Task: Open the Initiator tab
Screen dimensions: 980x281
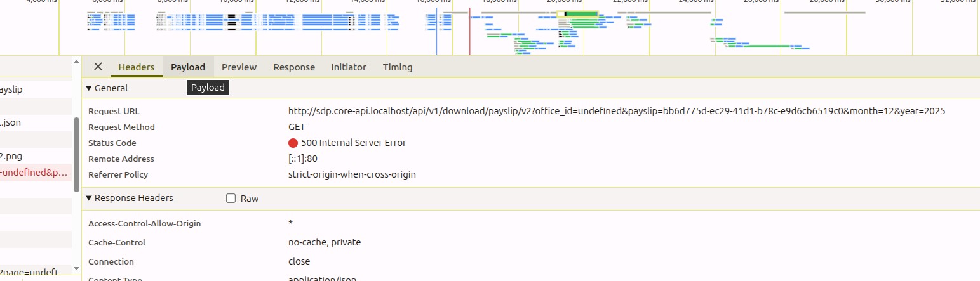Action: tap(349, 67)
